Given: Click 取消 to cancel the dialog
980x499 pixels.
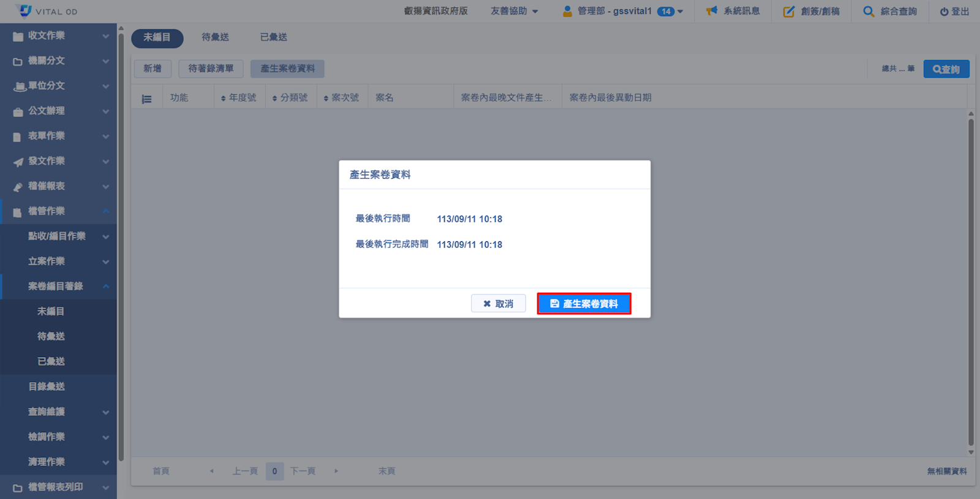Looking at the screenshot, I should (498, 304).
